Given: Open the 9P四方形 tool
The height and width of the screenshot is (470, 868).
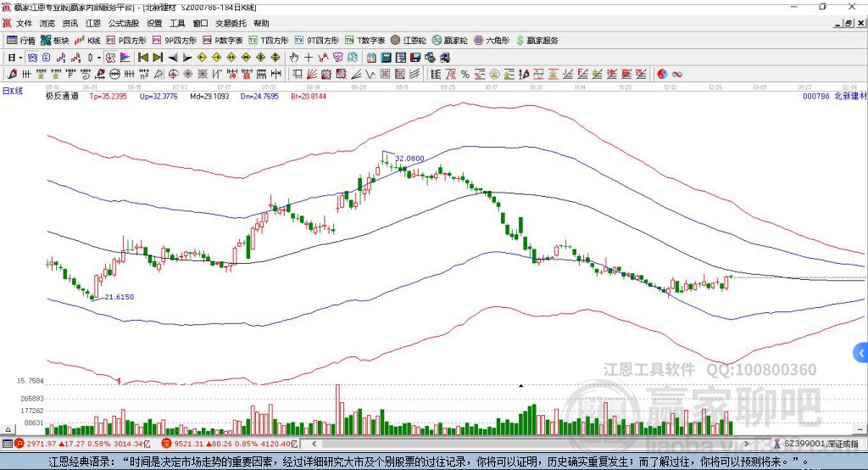Looking at the screenshot, I should click(x=175, y=41).
